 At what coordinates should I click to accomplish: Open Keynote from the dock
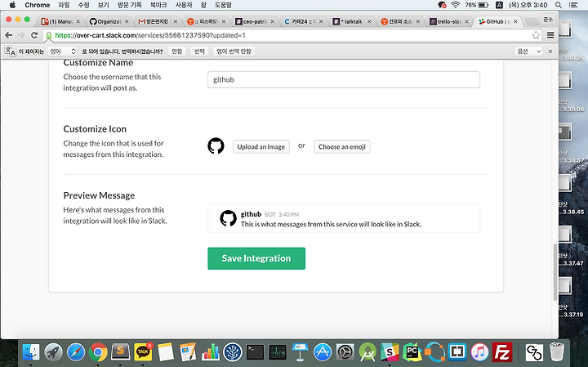click(300, 352)
